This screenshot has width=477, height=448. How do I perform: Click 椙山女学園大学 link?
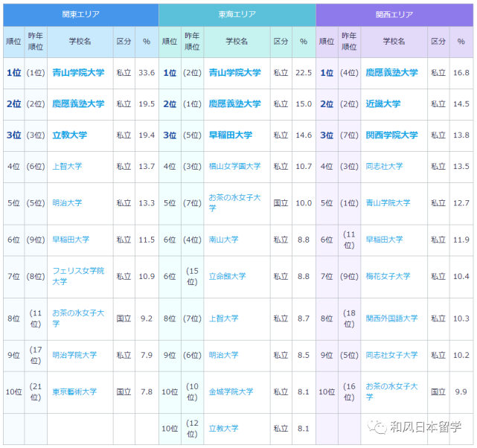pyautogui.click(x=234, y=167)
